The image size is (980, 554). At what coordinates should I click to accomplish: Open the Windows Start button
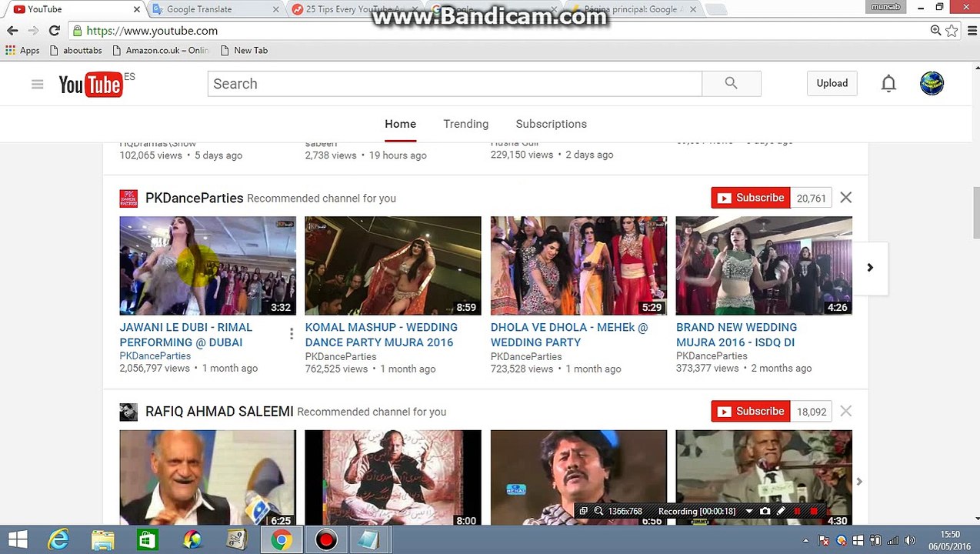pyautogui.click(x=18, y=540)
